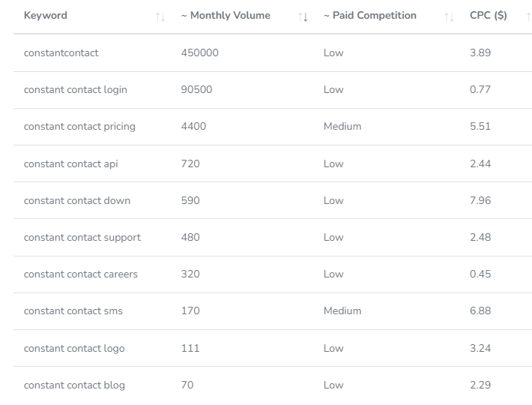Click the constant contact support keyword
532x405 pixels.
pyautogui.click(x=82, y=237)
